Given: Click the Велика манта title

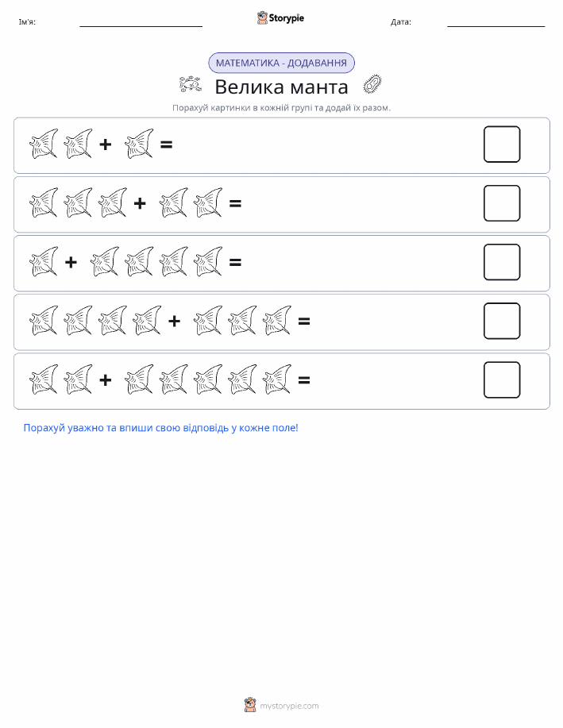Looking at the screenshot, I should tap(281, 87).
